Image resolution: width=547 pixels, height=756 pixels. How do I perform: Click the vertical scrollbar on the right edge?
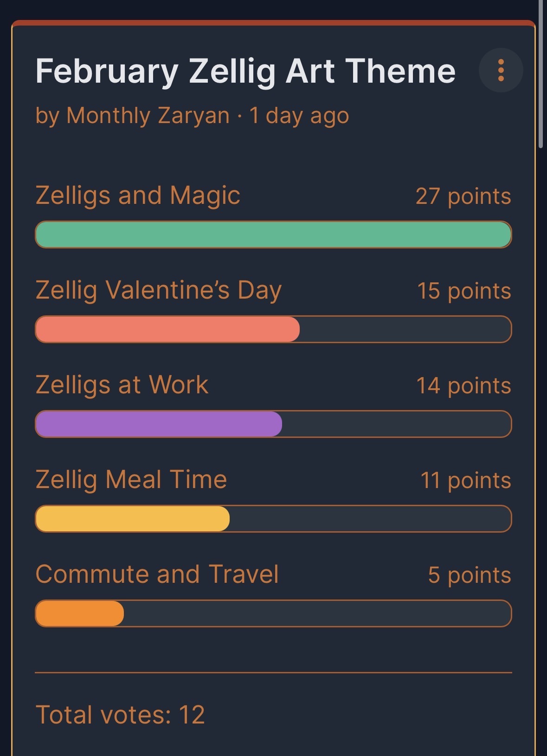(541, 74)
